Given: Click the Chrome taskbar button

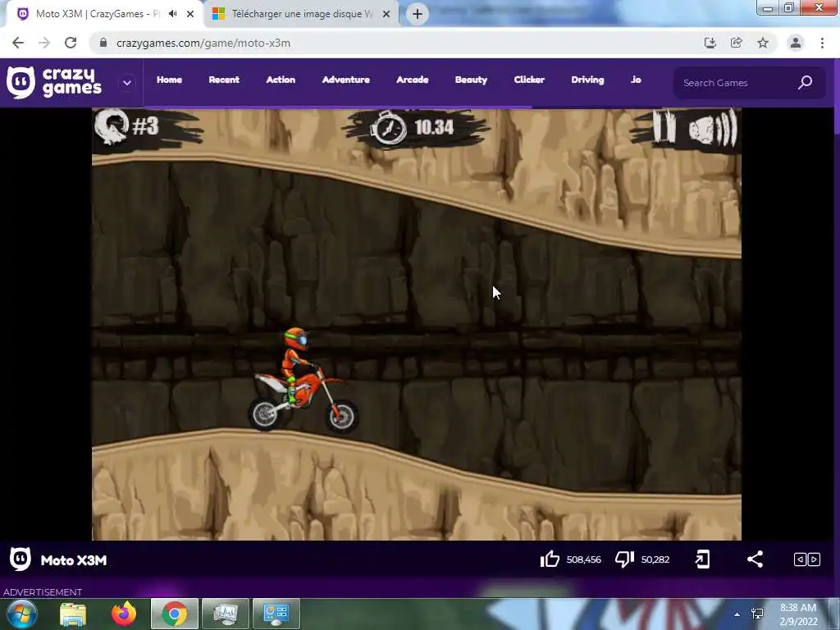Looking at the screenshot, I should (175, 614).
